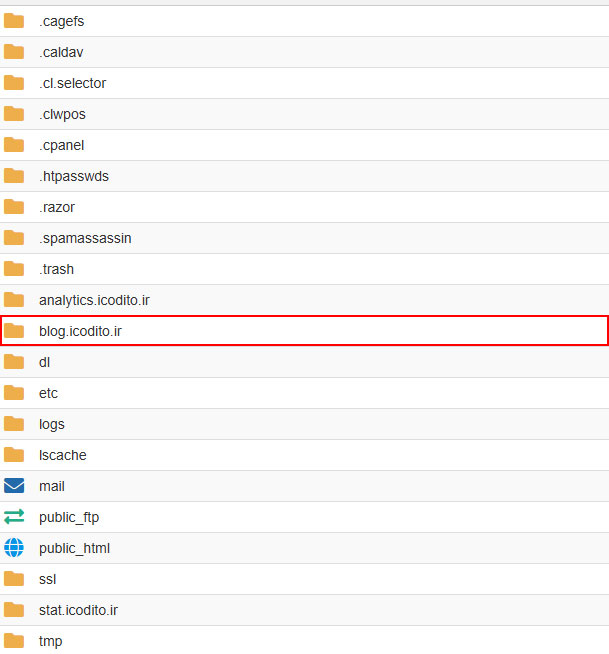Viewport: 609px width, 654px height.
Task: Select the tmp folder name
Action: [50, 641]
